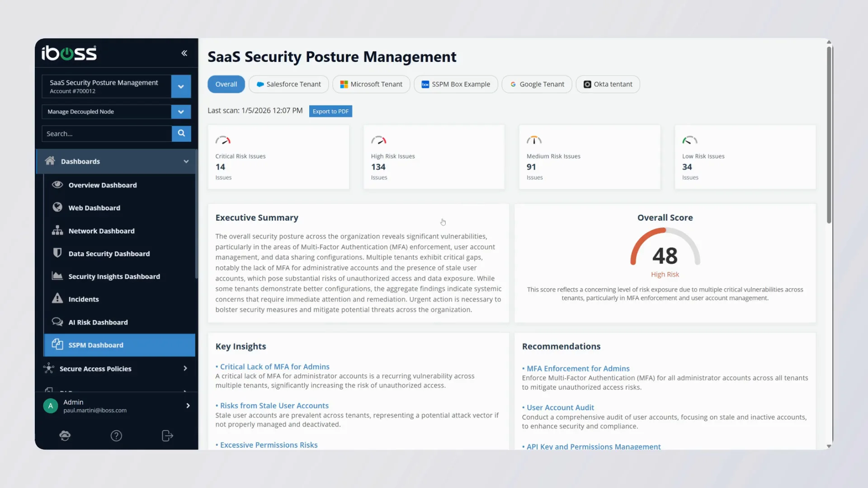Click the Data Security Dashboard shield icon
Screen dimensions: 868x488
click(57, 253)
